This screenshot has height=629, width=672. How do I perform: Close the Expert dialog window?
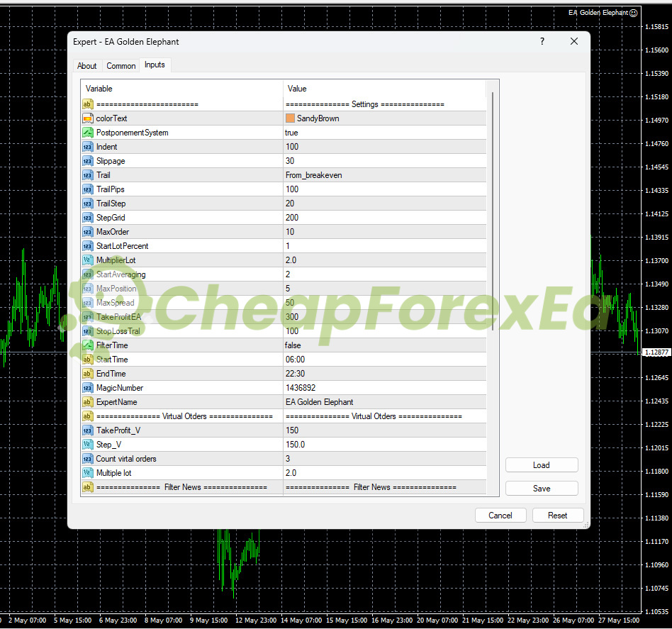point(574,41)
